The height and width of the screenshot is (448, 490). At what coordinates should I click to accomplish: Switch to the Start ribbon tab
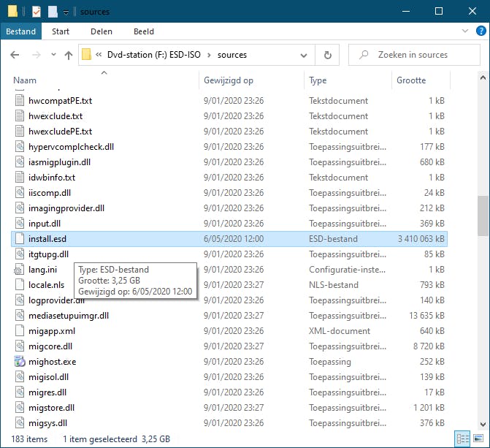(x=61, y=31)
